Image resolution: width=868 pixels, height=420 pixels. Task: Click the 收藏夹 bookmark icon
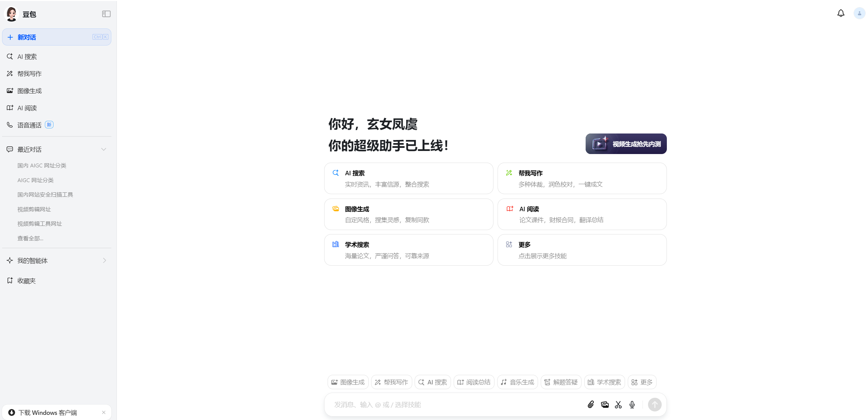click(x=10, y=280)
